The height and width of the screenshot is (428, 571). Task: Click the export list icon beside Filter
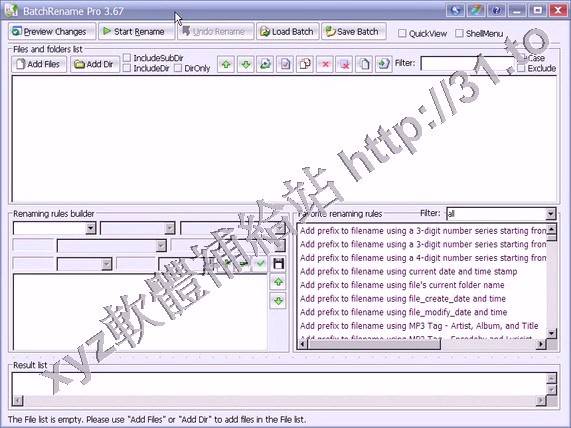384,64
